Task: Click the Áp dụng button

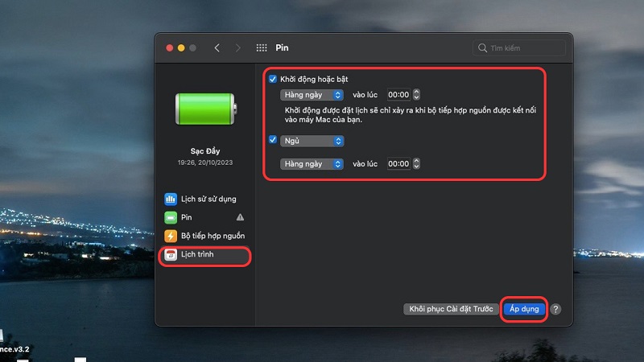Action: pyautogui.click(x=524, y=309)
